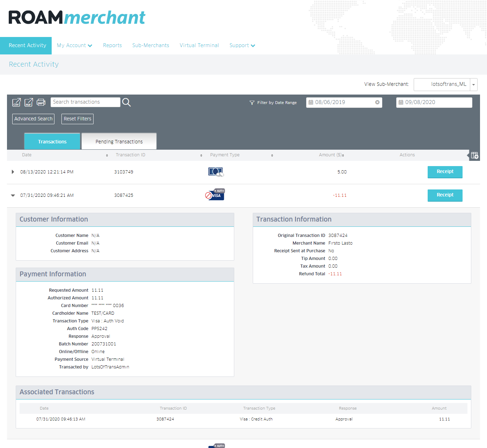Click the transaction type Visa : Auth Void
The width and height of the screenshot is (487, 448).
[108, 321]
